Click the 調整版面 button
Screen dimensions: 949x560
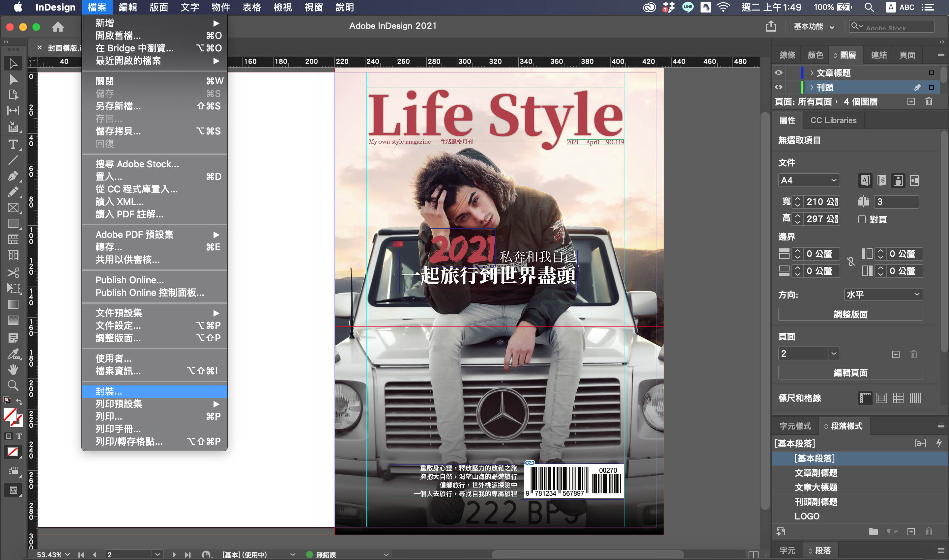850,314
